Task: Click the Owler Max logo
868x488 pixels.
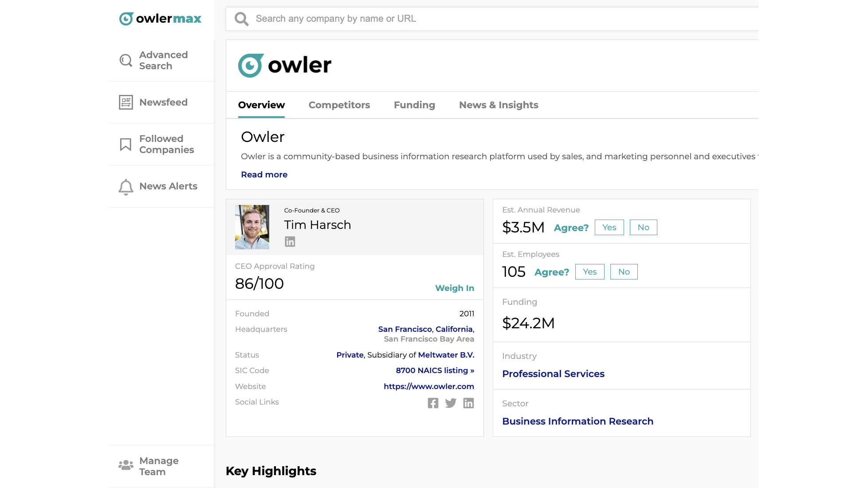Action: 160,19
